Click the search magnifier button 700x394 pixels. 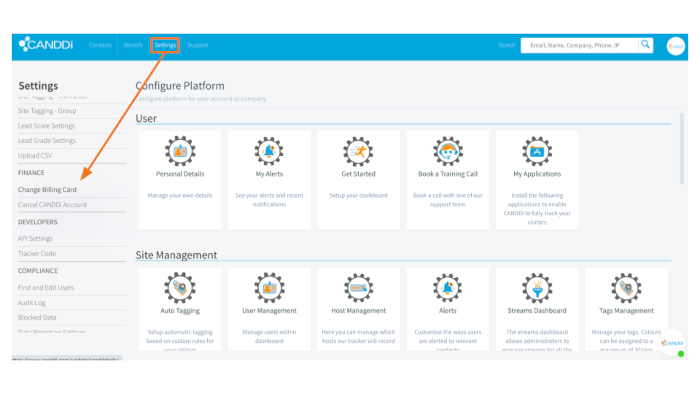[646, 45]
